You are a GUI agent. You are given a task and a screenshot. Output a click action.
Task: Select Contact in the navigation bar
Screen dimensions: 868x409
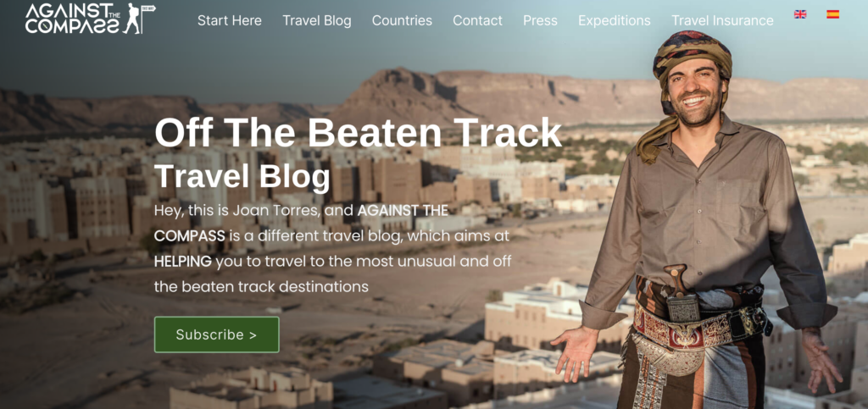(x=477, y=20)
